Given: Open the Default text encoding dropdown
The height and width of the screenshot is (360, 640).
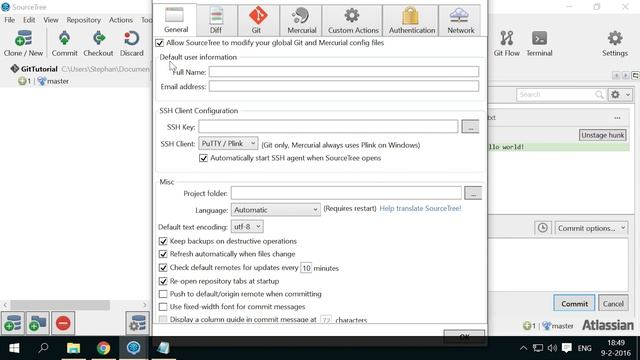Looking at the screenshot, I should click(x=247, y=227).
